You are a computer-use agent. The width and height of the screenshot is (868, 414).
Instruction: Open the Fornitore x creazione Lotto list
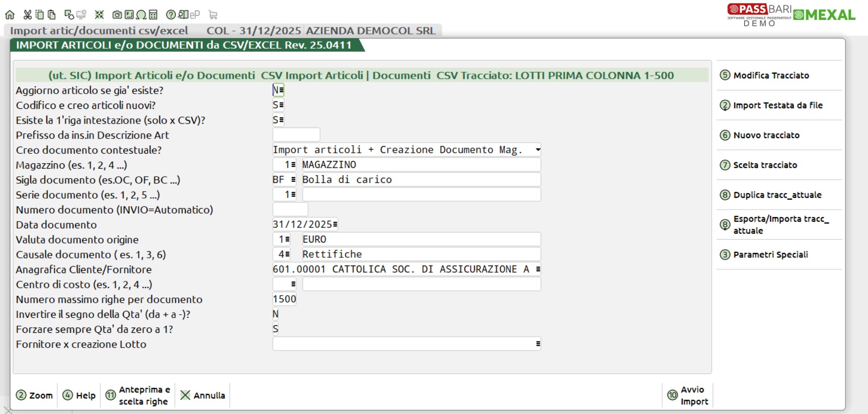(x=538, y=344)
